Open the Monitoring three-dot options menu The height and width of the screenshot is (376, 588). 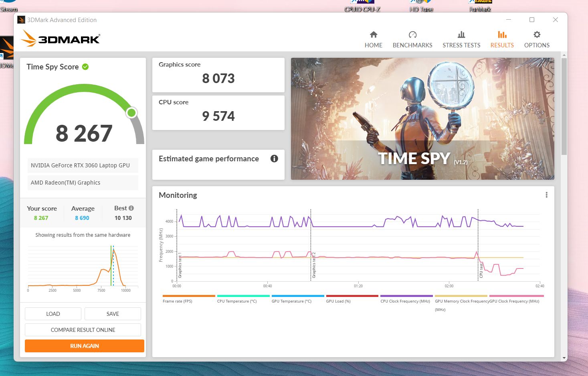click(x=546, y=195)
